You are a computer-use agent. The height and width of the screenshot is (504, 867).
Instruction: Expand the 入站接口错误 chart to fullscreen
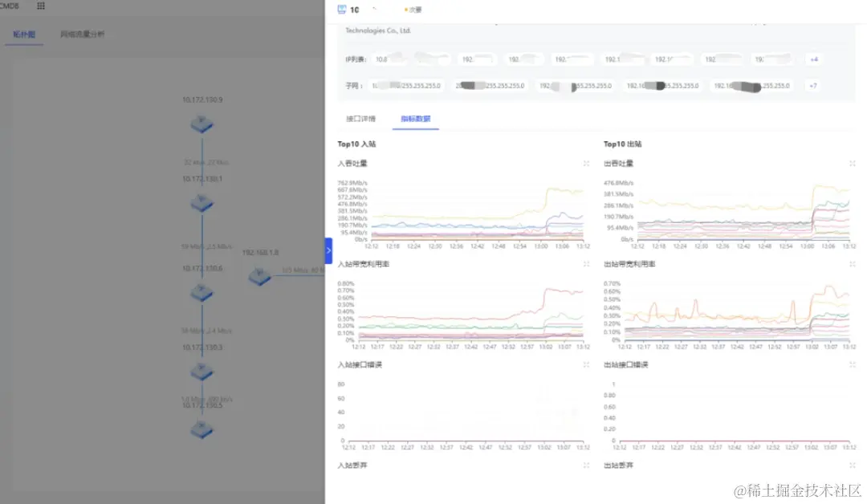click(x=586, y=364)
